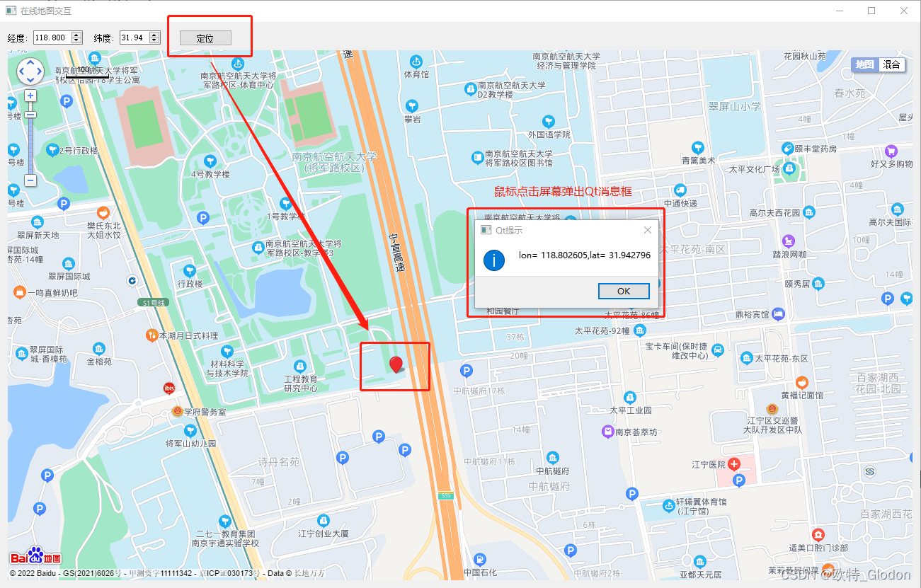This screenshot has height=588, width=921.
Task: Zoom out with the minus button
Action: [x=30, y=180]
